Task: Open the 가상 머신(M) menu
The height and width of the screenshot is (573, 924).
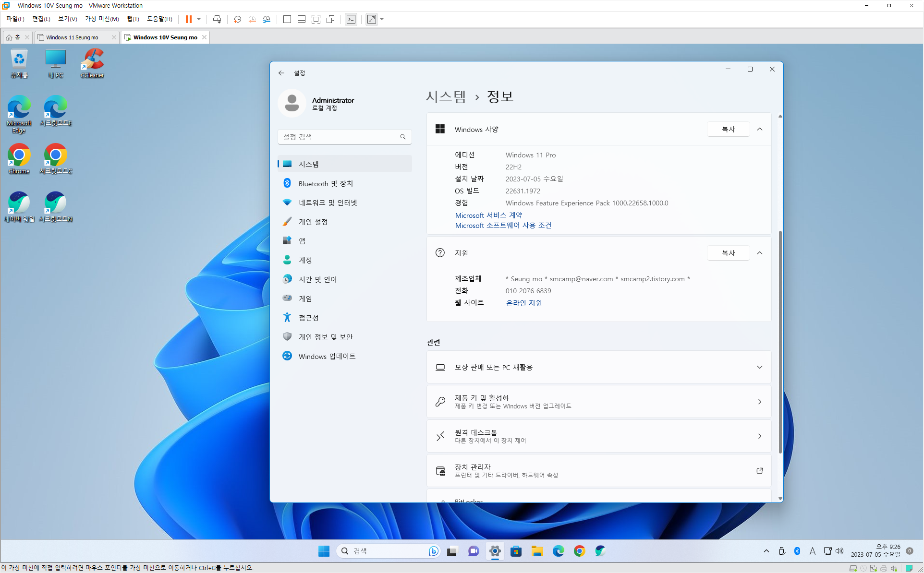Action: pyautogui.click(x=102, y=19)
